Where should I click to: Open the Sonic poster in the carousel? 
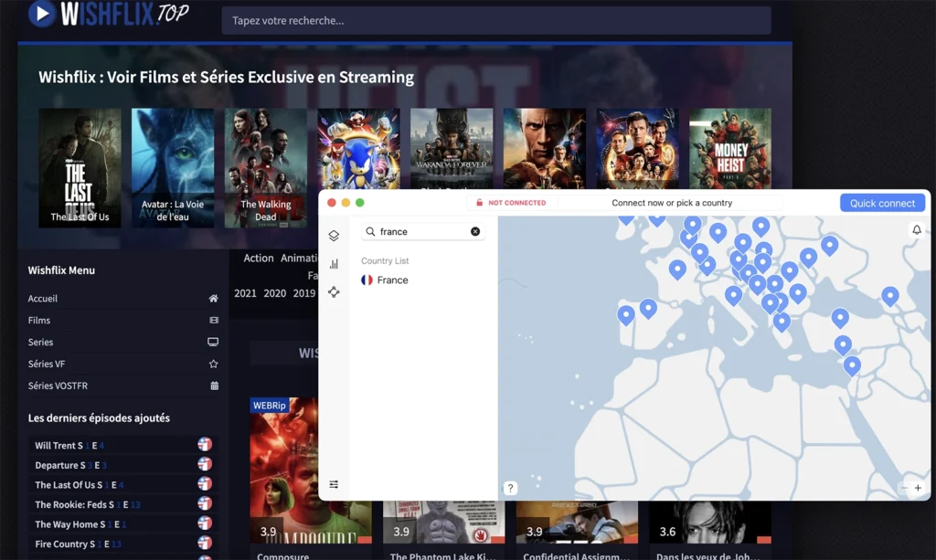[x=358, y=149]
